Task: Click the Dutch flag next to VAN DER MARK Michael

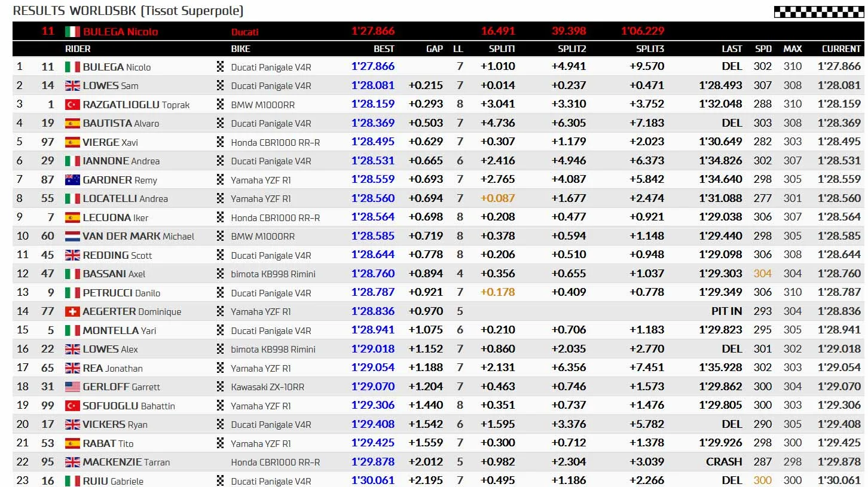Action: (72, 236)
